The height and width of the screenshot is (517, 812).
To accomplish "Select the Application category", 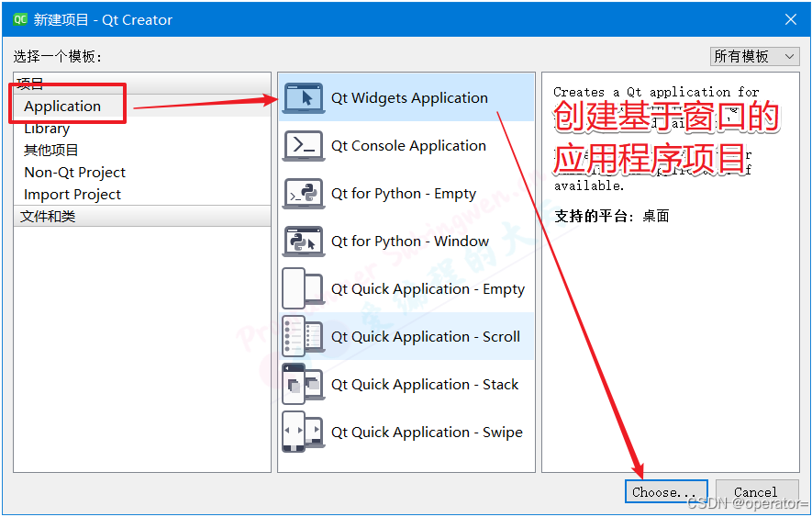I will [62, 106].
